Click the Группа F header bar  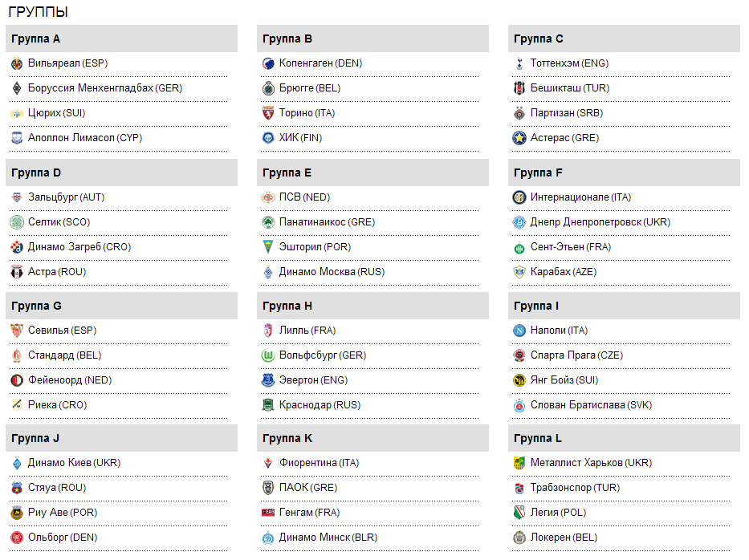pyautogui.click(x=624, y=172)
